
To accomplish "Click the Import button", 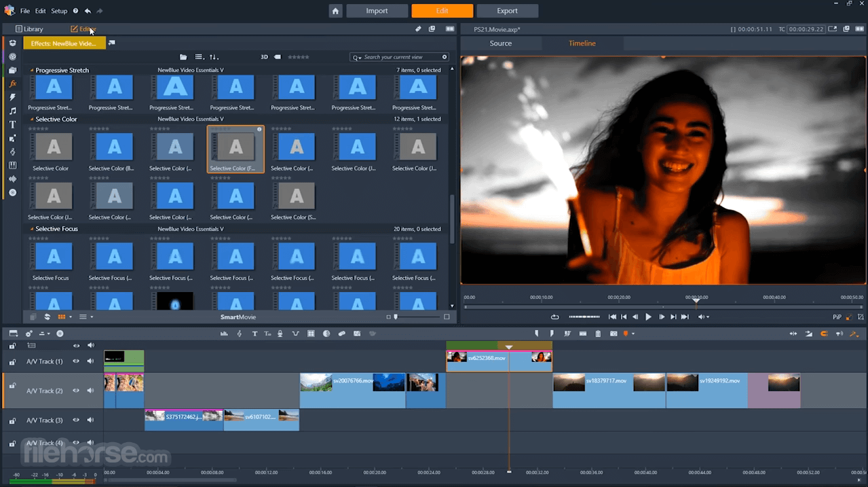I will pyautogui.click(x=377, y=10).
